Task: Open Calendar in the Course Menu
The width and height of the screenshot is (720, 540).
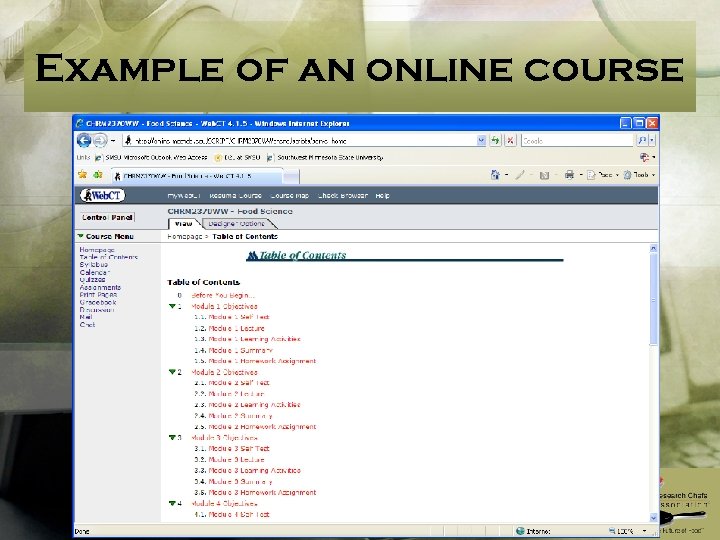Action: point(95,272)
